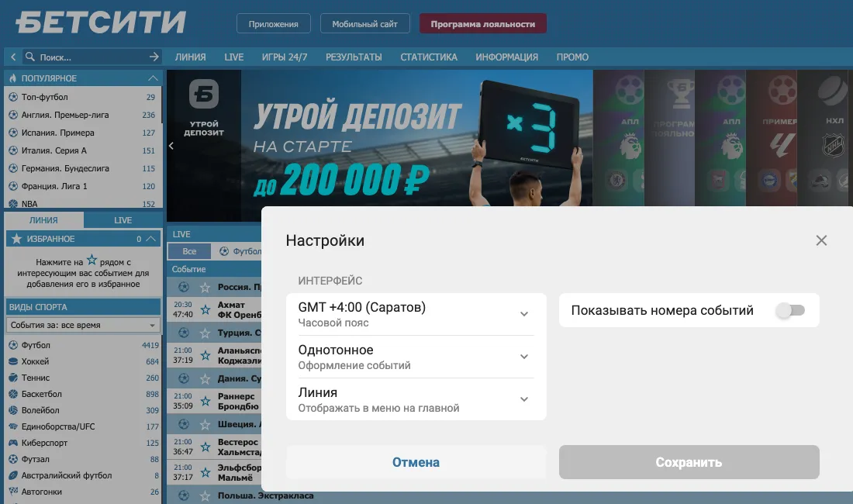Click the Автогонки flag icon
853x504 pixels.
14,492
